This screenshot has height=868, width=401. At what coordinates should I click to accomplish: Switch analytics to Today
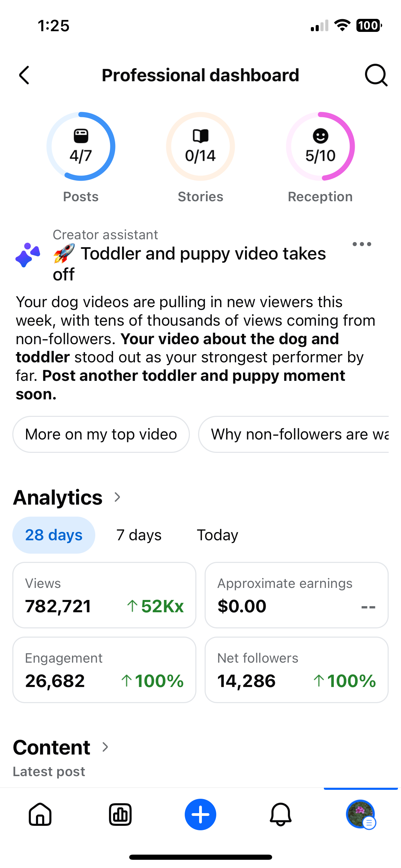point(217,535)
